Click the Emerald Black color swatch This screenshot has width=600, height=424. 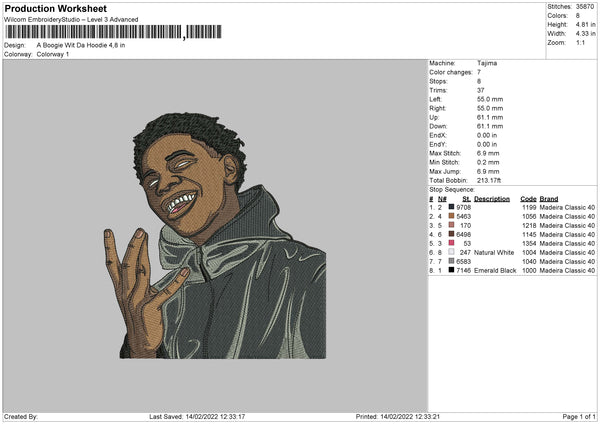click(x=451, y=270)
